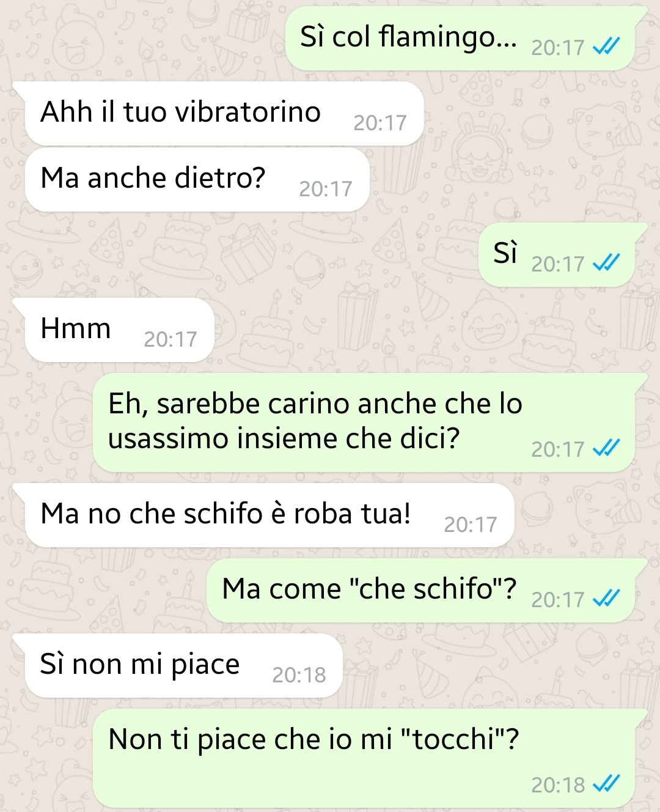
Task: Tap the blue ticks on the "Ma come che schifo" message
Action: click(607, 599)
